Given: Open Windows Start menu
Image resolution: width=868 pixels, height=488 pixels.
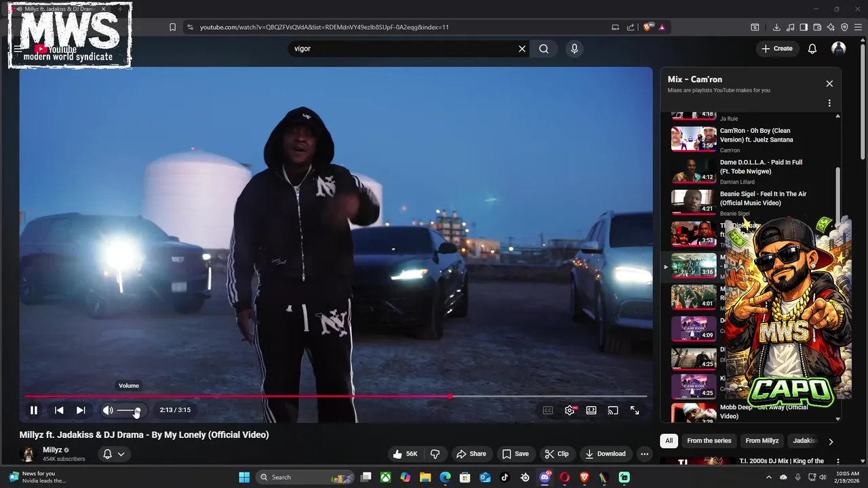Looking at the screenshot, I should 244,477.
